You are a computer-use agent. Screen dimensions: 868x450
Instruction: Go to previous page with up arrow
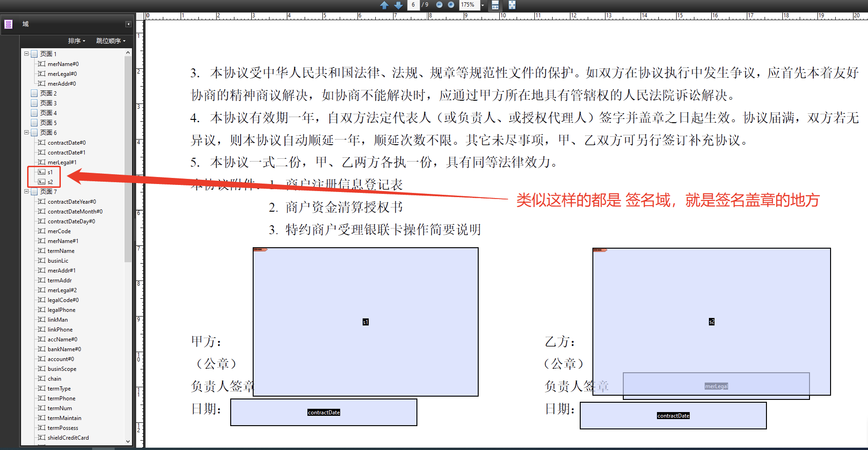point(384,5)
